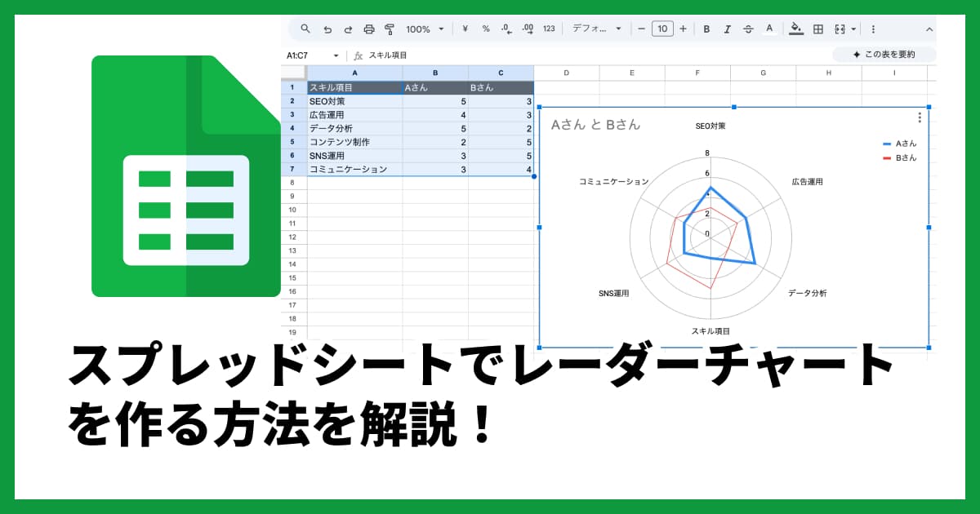Toggle strikethrough formatting
Screen dimensions: 980x514
coord(748,29)
